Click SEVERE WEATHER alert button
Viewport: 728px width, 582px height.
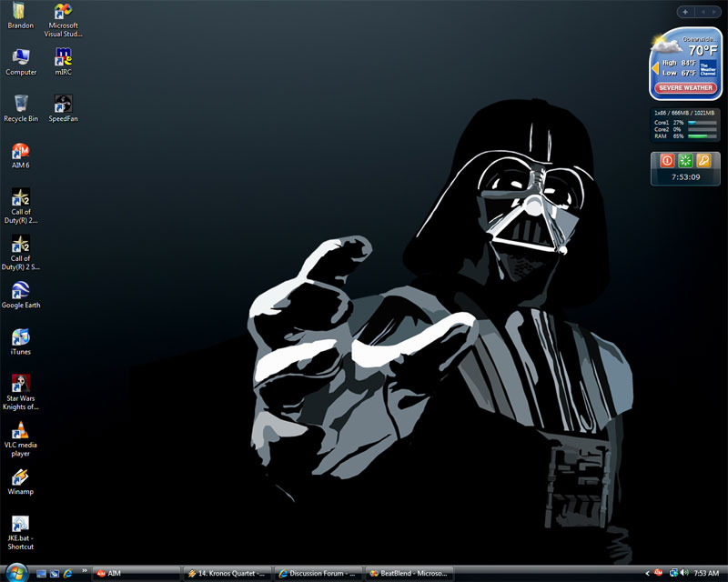(686, 87)
